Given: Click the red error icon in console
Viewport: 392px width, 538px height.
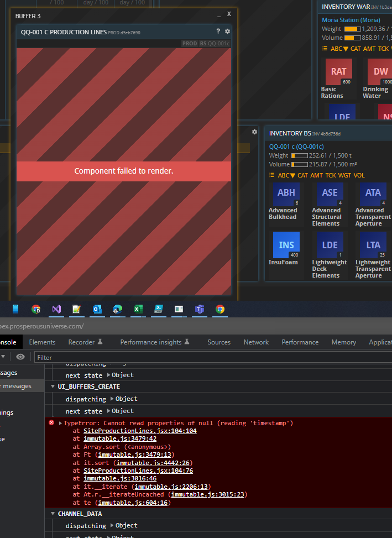Looking at the screenshot, I should tap(51, 422).
